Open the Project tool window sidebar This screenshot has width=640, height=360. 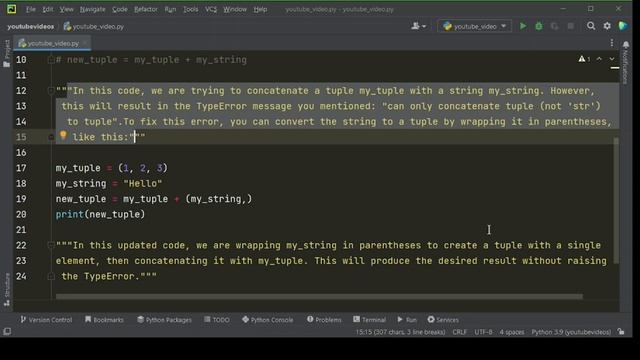click(x=7, y=53)
